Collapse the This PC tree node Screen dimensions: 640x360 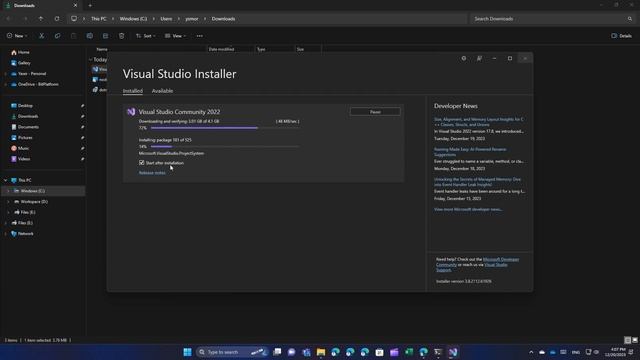click(x=6, y=180)
